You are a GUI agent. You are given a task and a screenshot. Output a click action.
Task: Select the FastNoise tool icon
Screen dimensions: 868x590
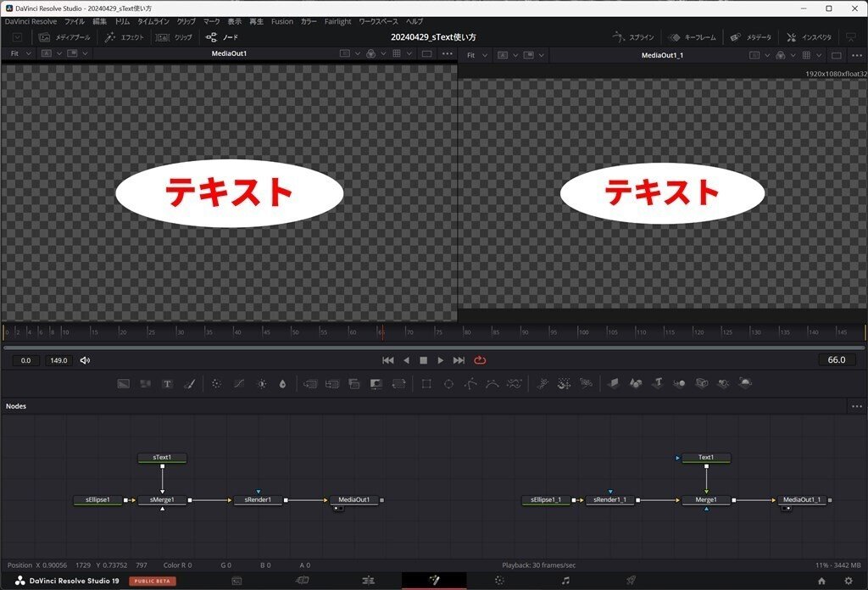point(146,383)
